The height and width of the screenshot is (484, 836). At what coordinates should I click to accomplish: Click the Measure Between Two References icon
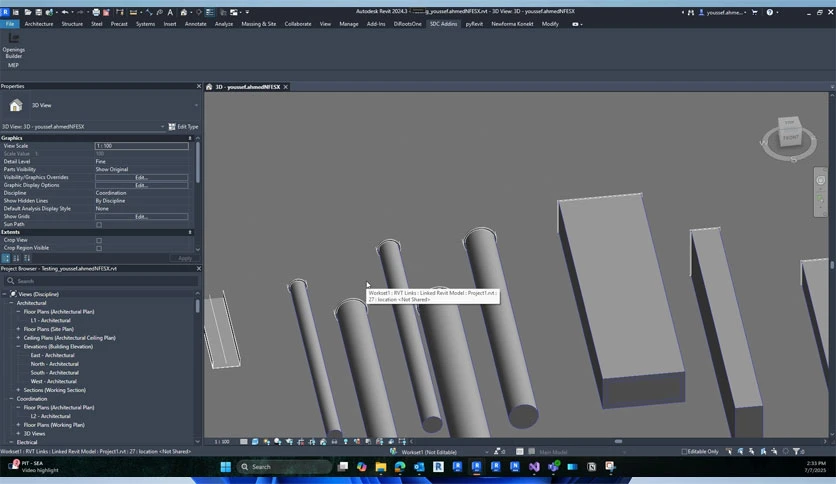click(x=133, y=12)
